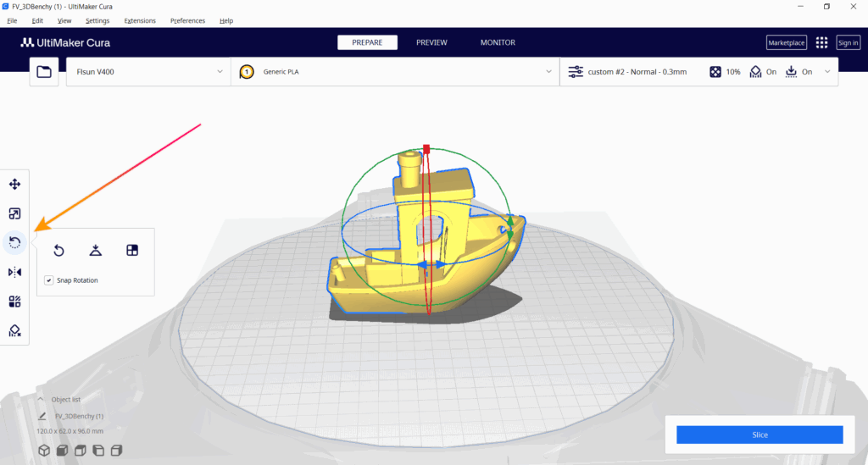Click the Reset rotation icon

[58, 251]
